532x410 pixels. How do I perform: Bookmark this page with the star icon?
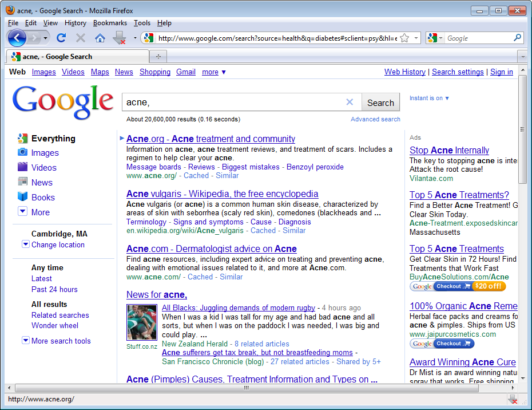click(404, 38)
